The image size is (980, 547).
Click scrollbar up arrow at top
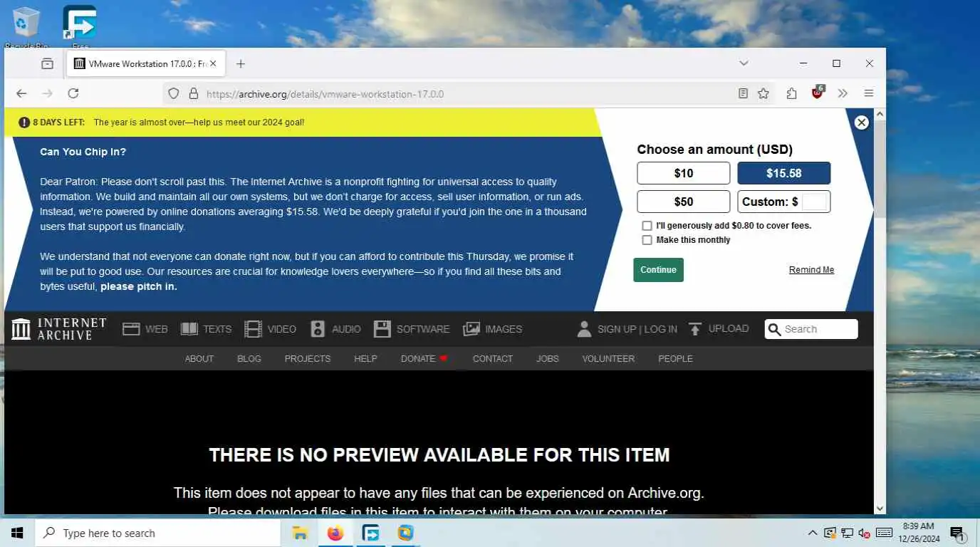[880, 114]
